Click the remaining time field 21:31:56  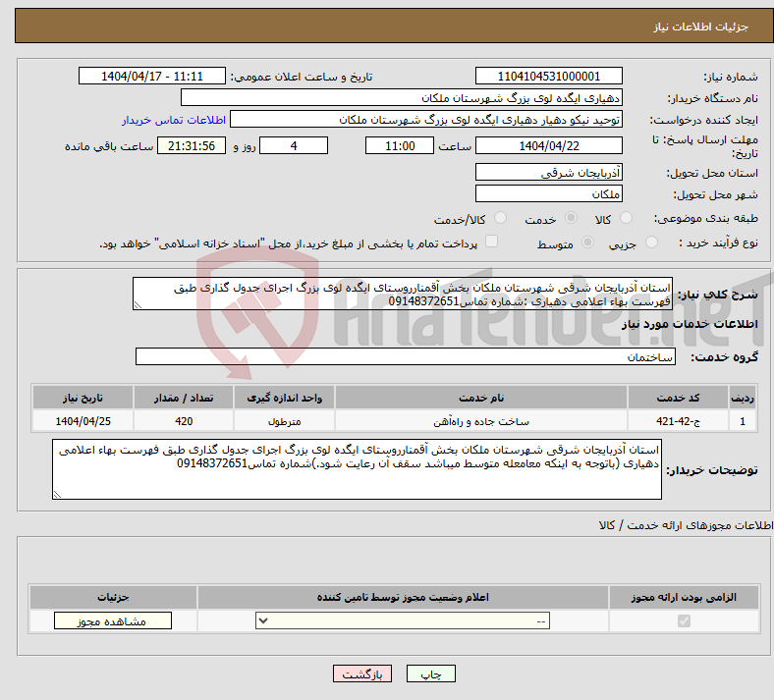(192, 145)
